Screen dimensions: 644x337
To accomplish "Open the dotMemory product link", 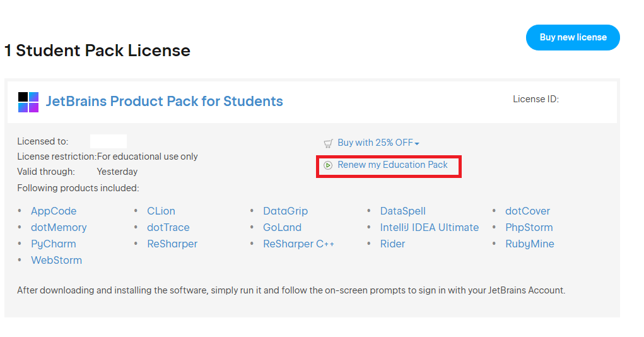I will pyautogui.click(x=59, y=227).
